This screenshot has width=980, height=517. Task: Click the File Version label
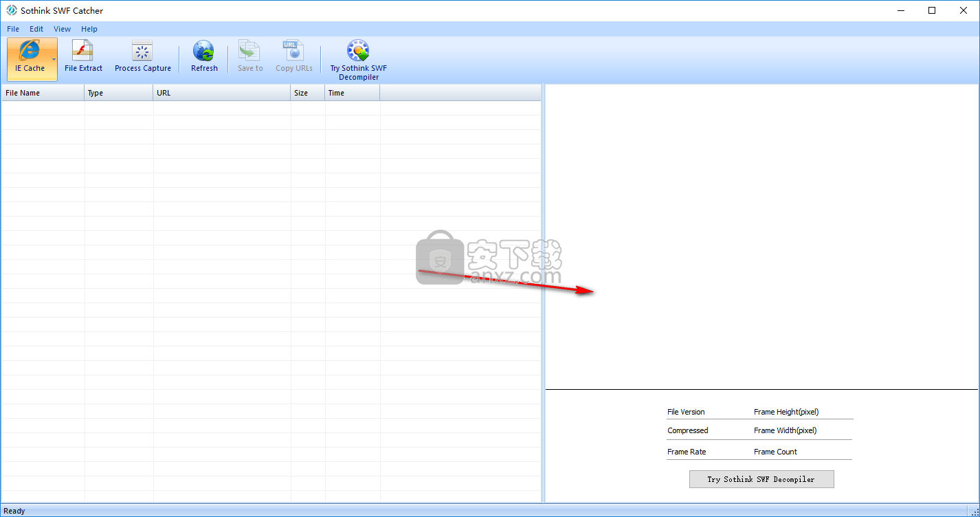[686, 412]
